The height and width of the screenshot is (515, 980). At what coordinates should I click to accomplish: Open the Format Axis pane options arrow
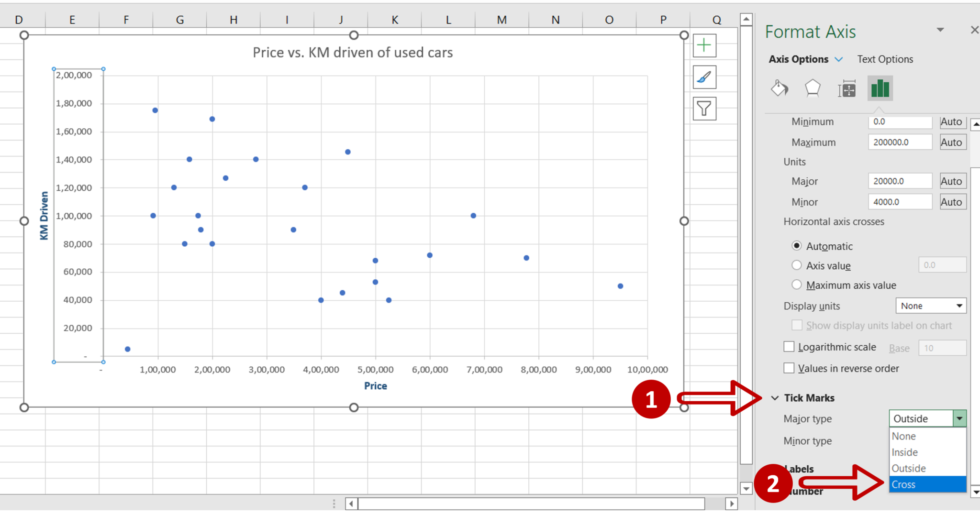(x=941, y=30)
